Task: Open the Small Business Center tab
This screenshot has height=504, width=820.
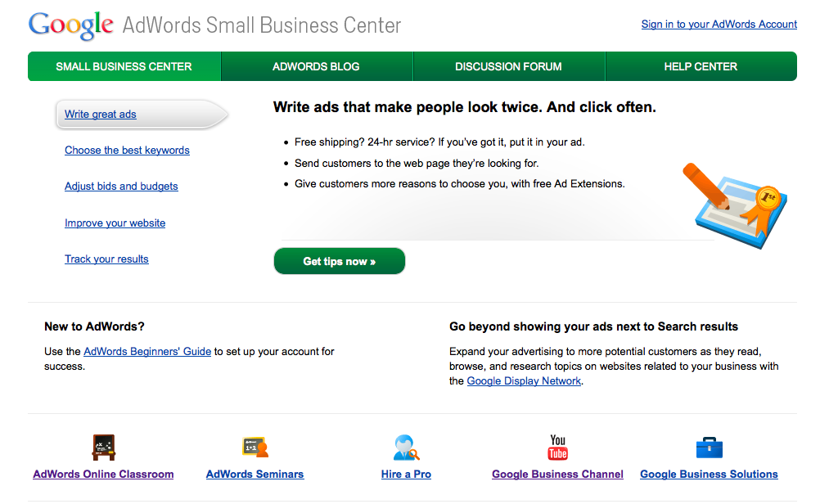Action: (x=124, y=66)
